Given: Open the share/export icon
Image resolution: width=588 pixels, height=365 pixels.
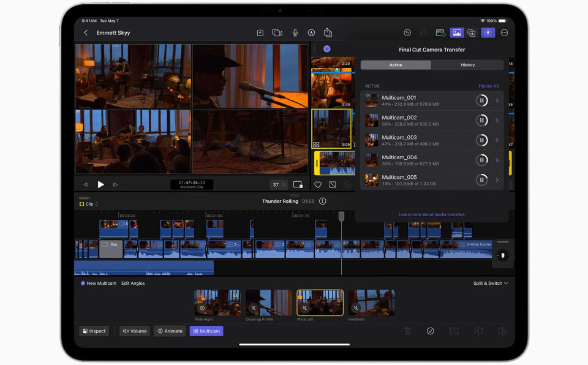Looking at the screenshot, I should (328, 32).
